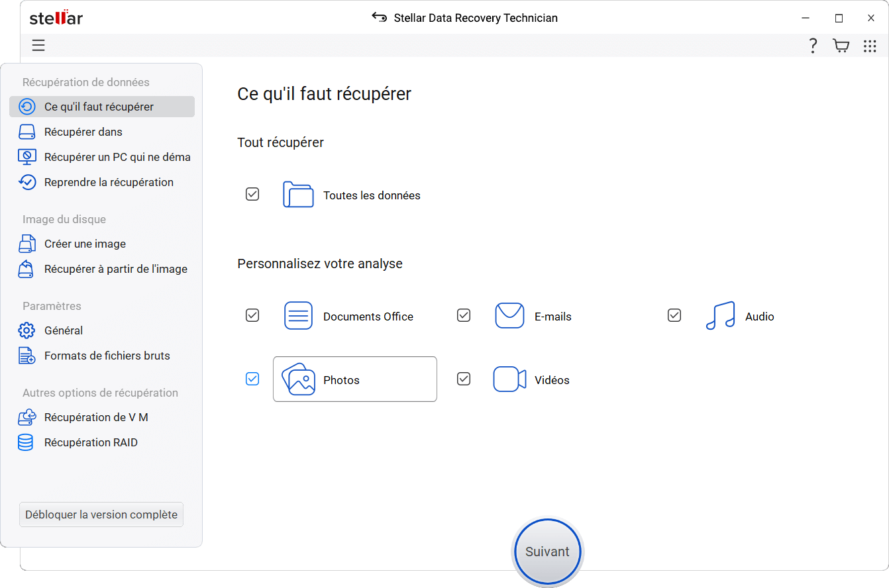Toggle the Audio checkbox

tap(674, 315)
